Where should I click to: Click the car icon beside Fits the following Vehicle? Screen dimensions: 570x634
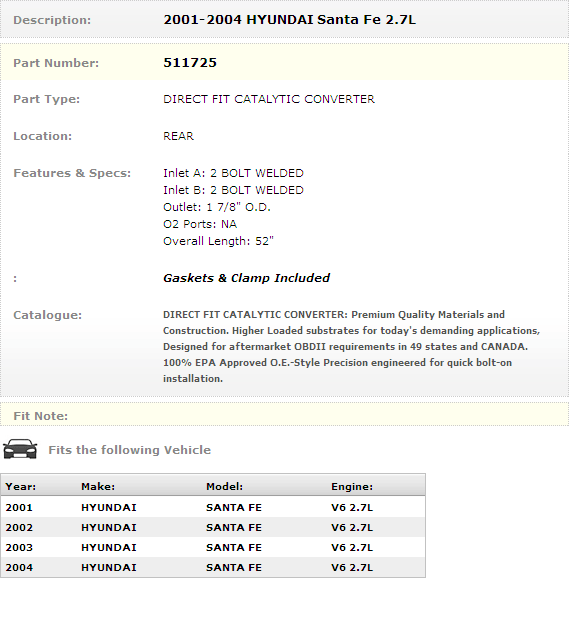click(x=20, y=449)
